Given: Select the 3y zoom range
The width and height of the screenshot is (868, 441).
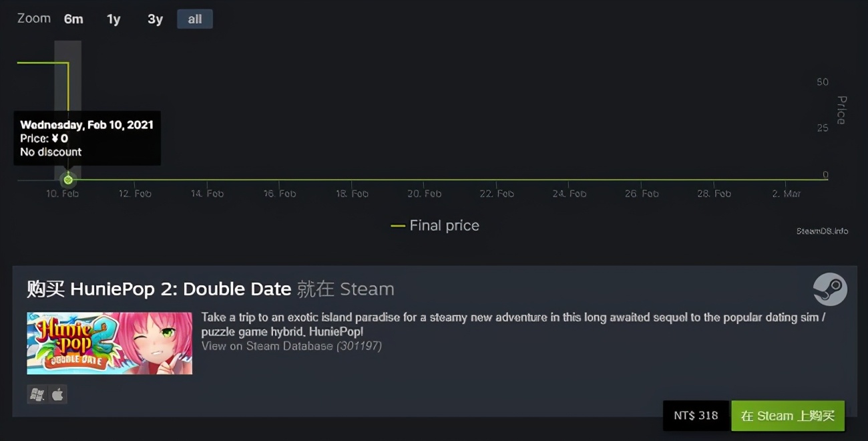Looking at the screenshot, I should coord(154,19).
